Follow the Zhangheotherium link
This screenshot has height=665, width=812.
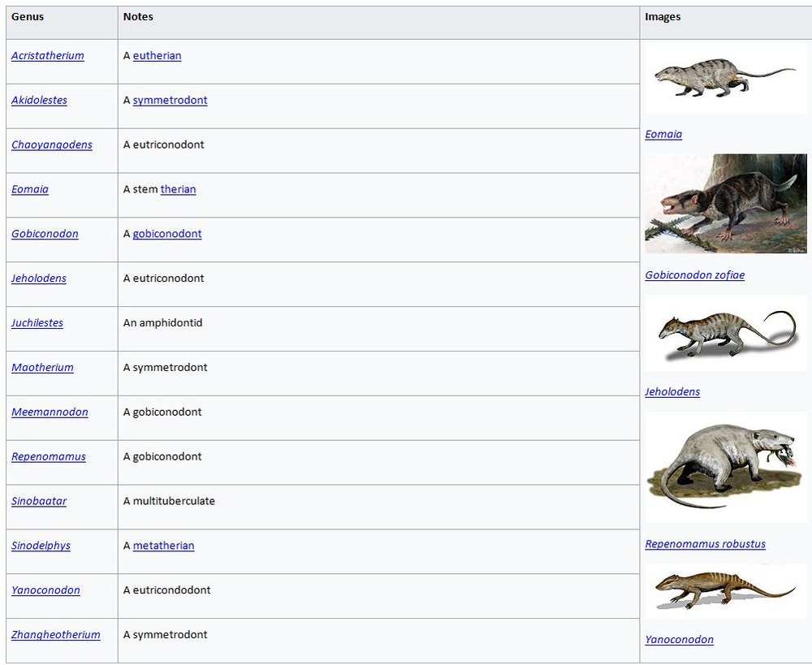(56, 635)
